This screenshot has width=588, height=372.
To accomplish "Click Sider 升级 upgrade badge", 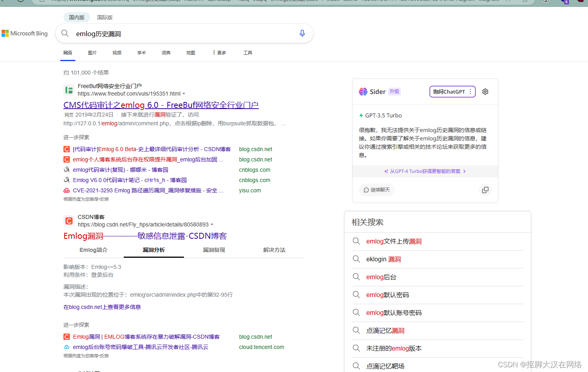I will (394, 92).
